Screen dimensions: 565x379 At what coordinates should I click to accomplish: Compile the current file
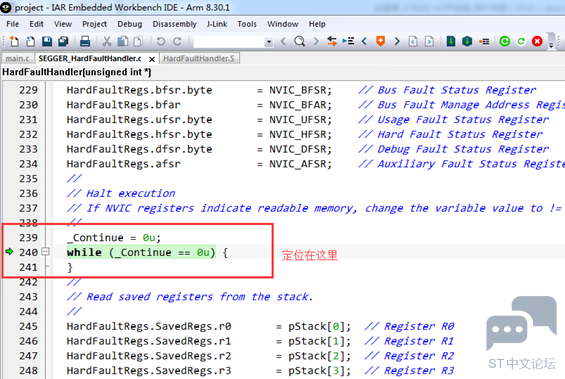click(x=451, y=41)
